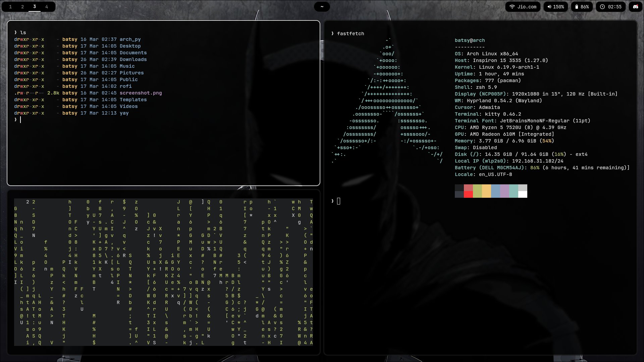The width and height of the screenshot is (644, 362).
Task: Click the battery icon showing 86%
Action: [577, 7]
